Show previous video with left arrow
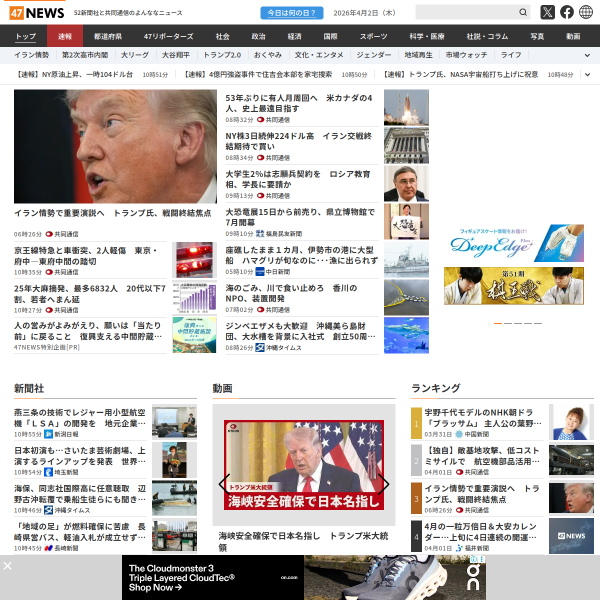The image size is (600, 600). pyautogui.click(x=224, y=484)
